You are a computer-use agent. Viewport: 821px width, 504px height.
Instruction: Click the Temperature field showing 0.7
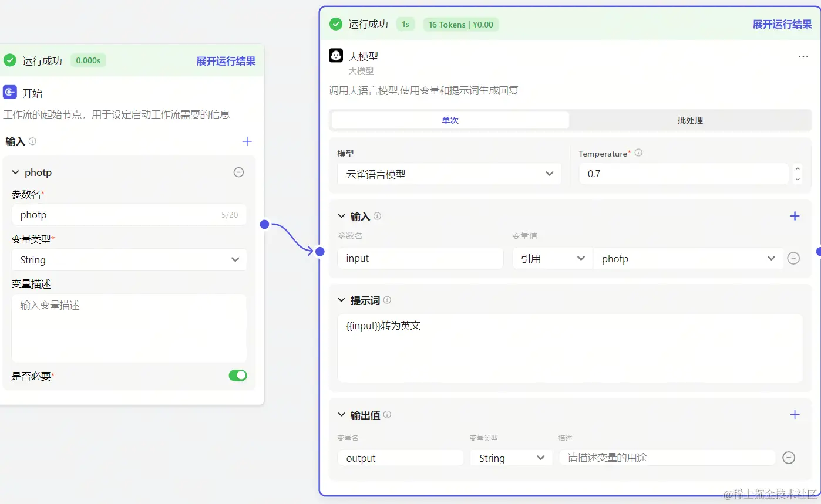click(x=684, y=174)
